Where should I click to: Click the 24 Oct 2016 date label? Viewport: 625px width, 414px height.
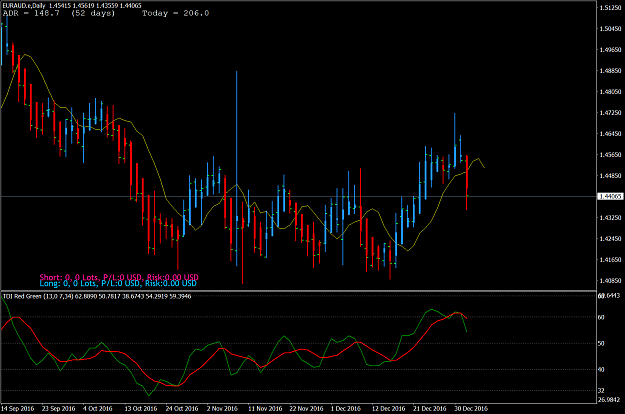[182, 408]
